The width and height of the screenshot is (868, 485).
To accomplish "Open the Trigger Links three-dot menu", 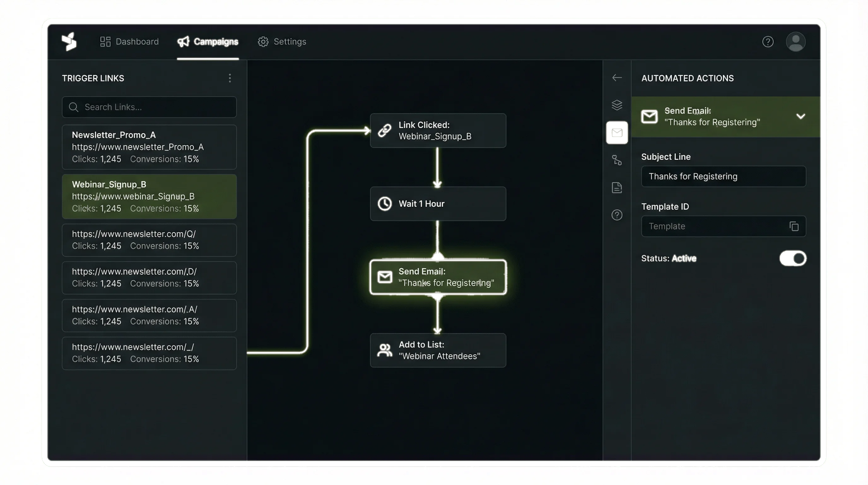I will 230,78.
